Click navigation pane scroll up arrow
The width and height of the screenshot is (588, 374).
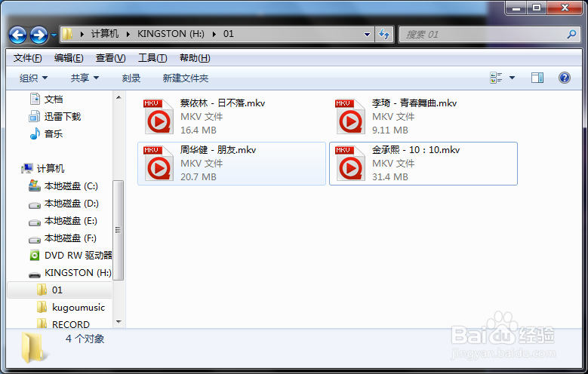tap(119, 97)
